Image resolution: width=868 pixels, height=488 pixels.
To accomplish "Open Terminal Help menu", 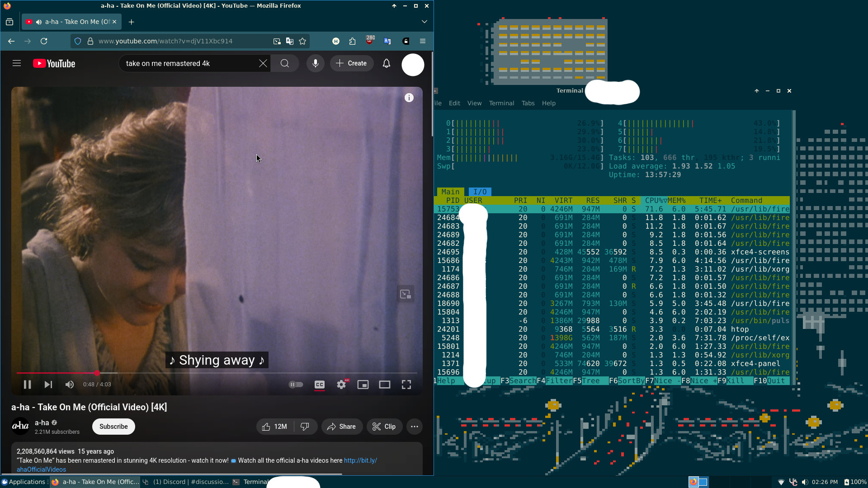I will coord(549,103).
